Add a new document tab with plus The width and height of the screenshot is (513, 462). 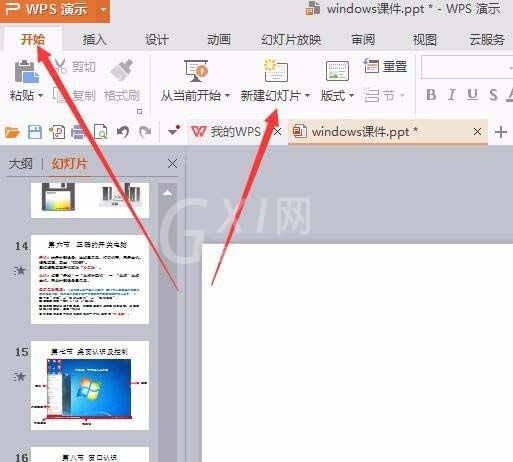pos(501,132)
